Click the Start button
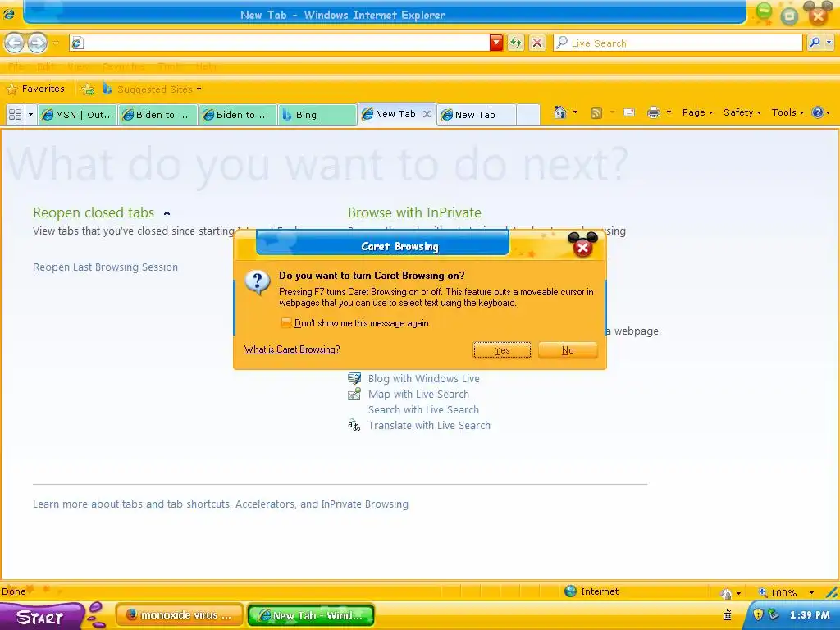The width and height of the screenshot is (840, 630). coord(43,616)
